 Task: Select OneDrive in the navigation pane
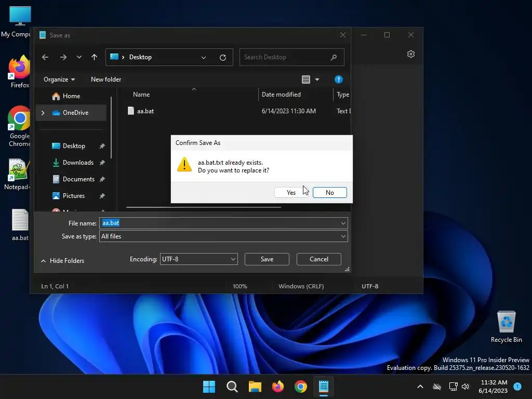click(x=75, y=113)
